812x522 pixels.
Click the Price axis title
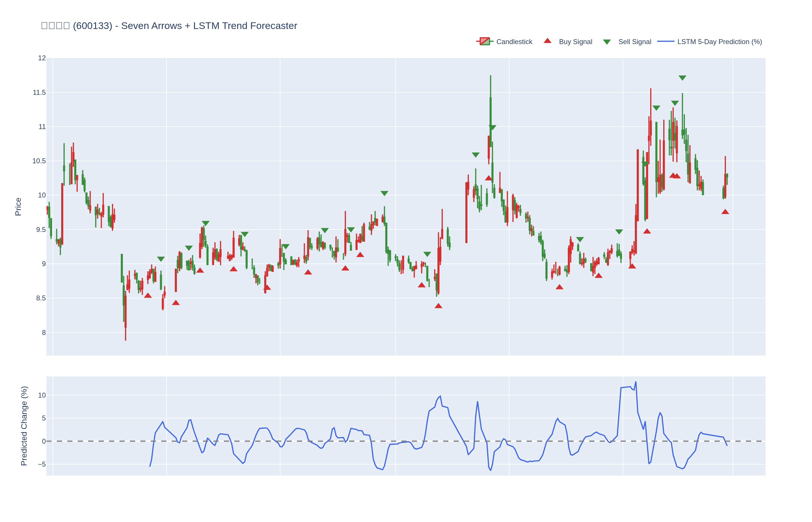point(18,206)
